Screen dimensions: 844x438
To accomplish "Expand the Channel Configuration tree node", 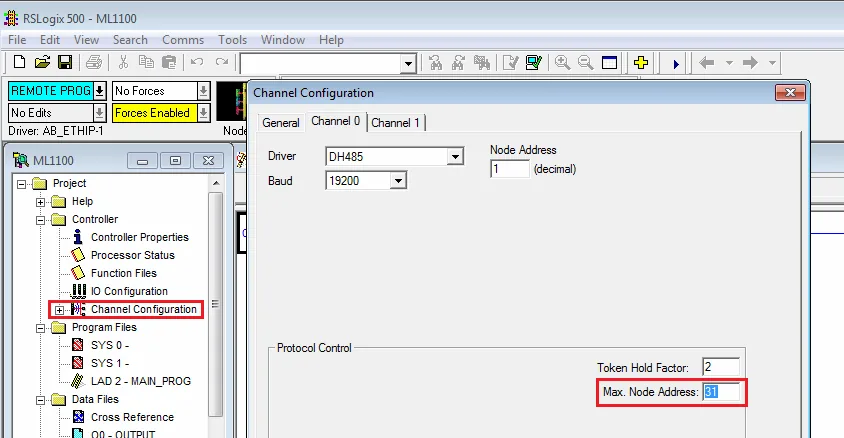I will point(59,310).
